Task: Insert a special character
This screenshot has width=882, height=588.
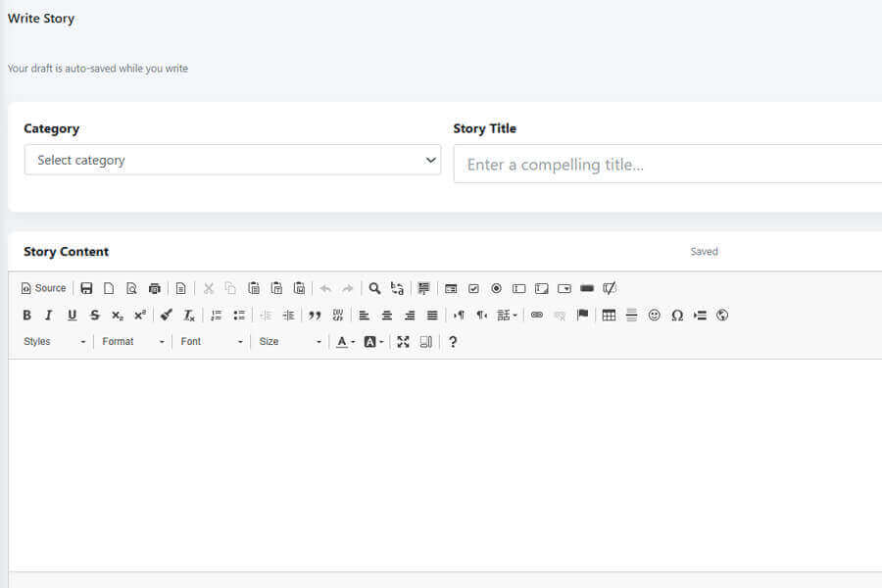Action: (x=676, y=315)
